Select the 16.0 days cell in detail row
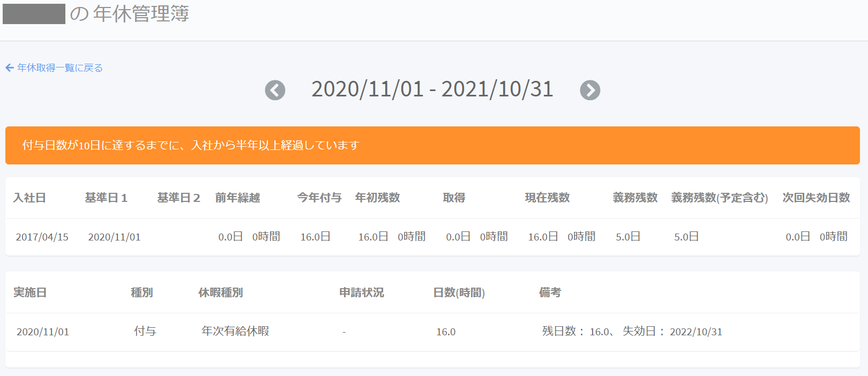Viewport: 868px width, 376px height. coord(446,332)
